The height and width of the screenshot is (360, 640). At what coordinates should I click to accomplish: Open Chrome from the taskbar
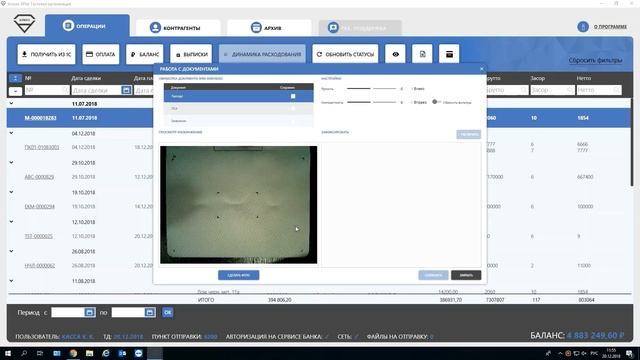pyautogui.click(x=73, y=353)
